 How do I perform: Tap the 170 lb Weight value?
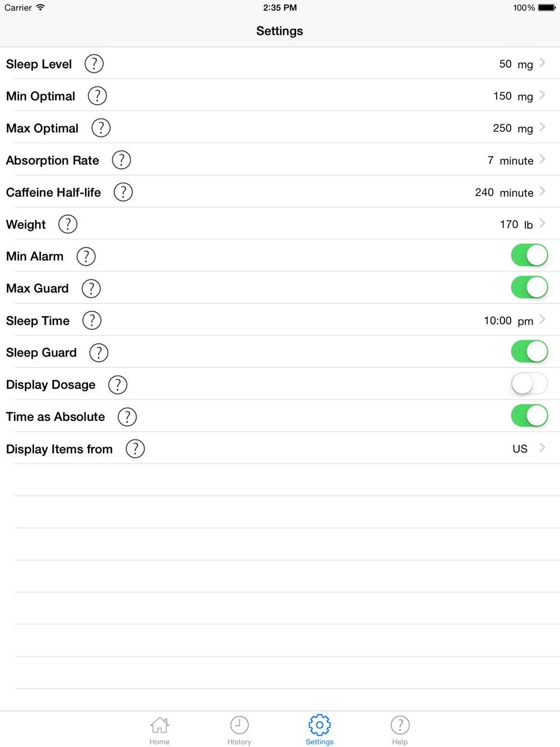516,225
